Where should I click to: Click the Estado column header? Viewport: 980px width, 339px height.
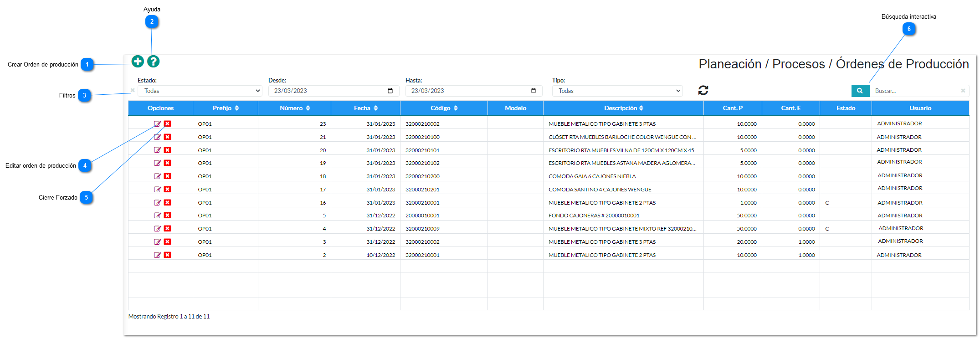(846, 108)
